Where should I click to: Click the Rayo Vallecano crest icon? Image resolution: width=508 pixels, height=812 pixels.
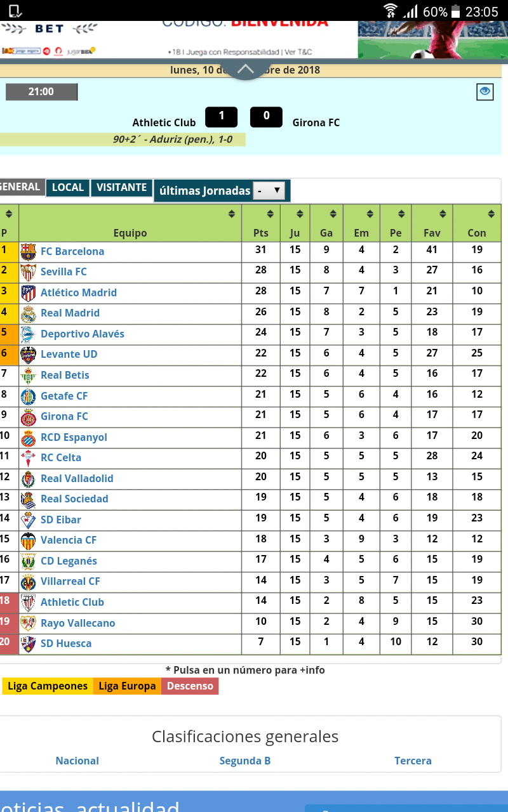[29, 623]
